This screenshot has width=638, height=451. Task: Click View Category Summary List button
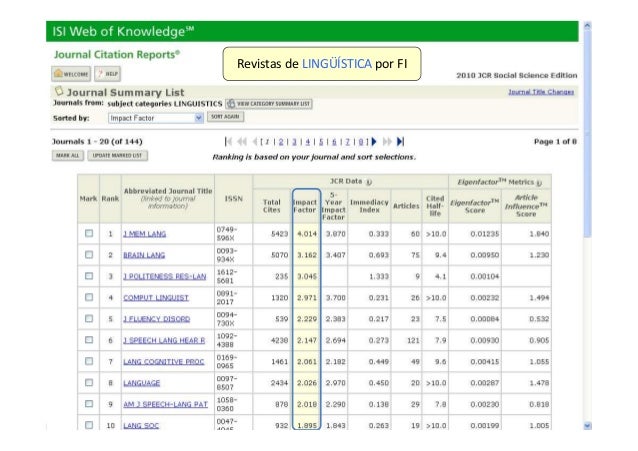(270, 103)
